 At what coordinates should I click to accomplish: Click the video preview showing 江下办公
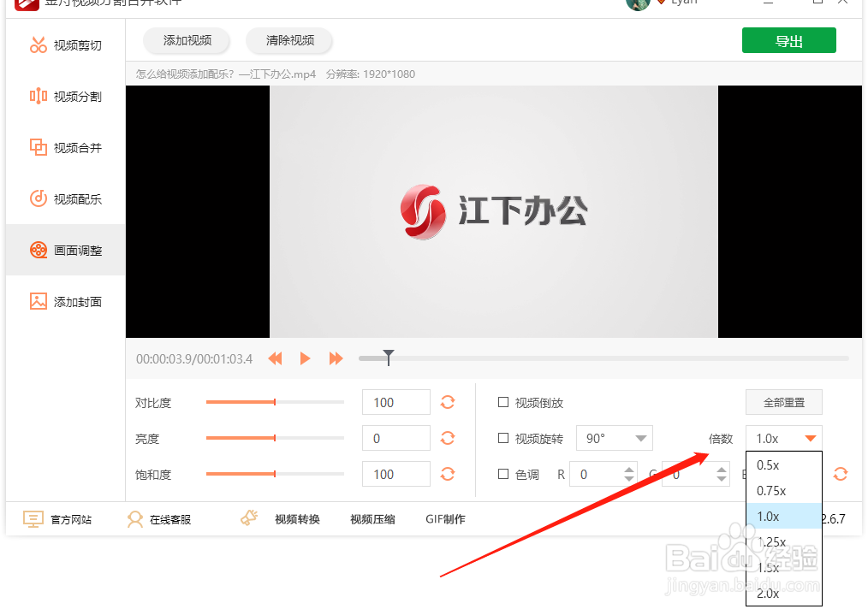coord(494,211)
